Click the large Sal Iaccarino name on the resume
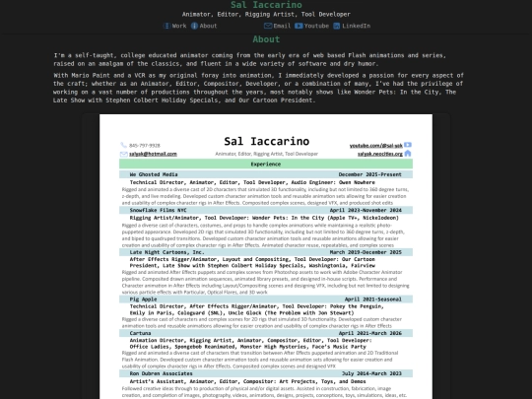This screenshot has width=532, height=399. click(x=266, y=141)
